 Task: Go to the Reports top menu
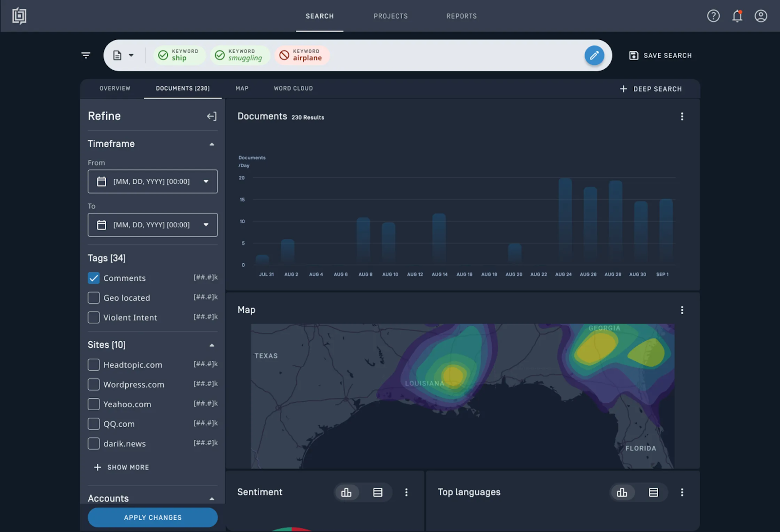tap(462, 16)
